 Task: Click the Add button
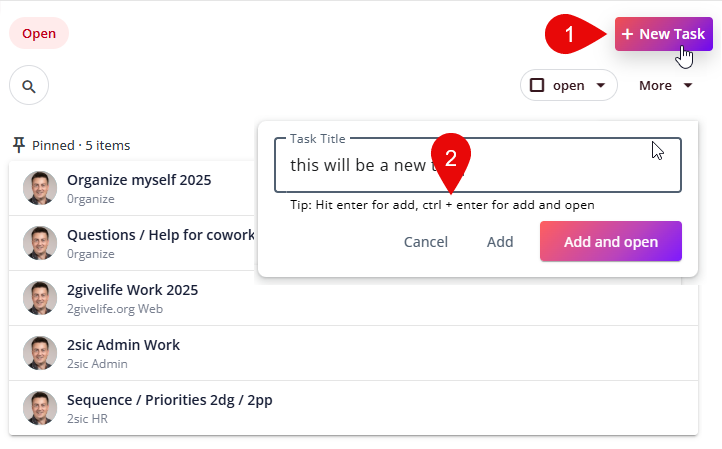[x=500, y=242]
